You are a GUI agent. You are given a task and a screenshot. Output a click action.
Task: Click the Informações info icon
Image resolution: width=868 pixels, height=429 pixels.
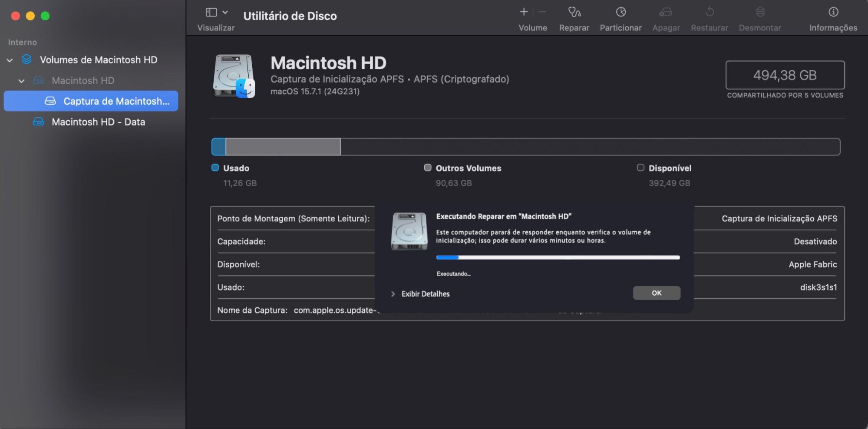click(833, 12)
